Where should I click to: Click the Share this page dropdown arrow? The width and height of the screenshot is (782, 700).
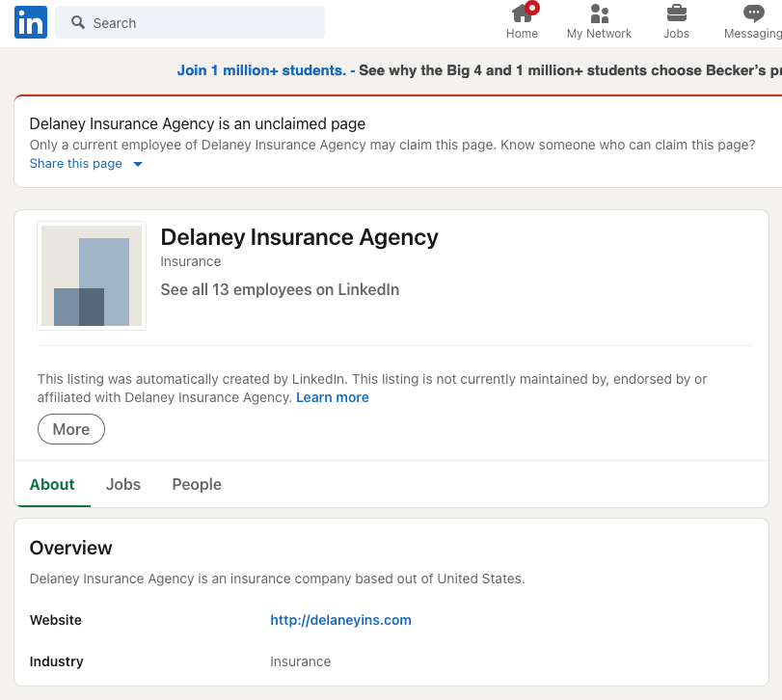[x=138, y=164]
